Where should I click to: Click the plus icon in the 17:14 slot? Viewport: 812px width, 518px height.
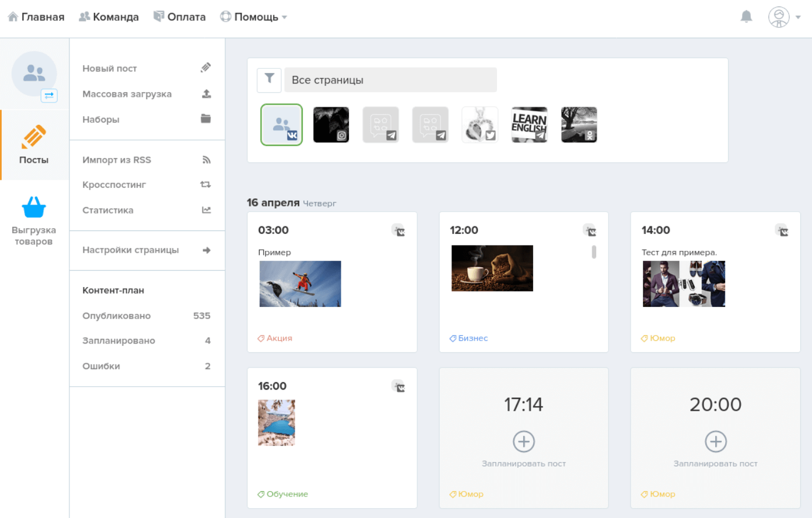pyautogui.click(x=524, y=442)
